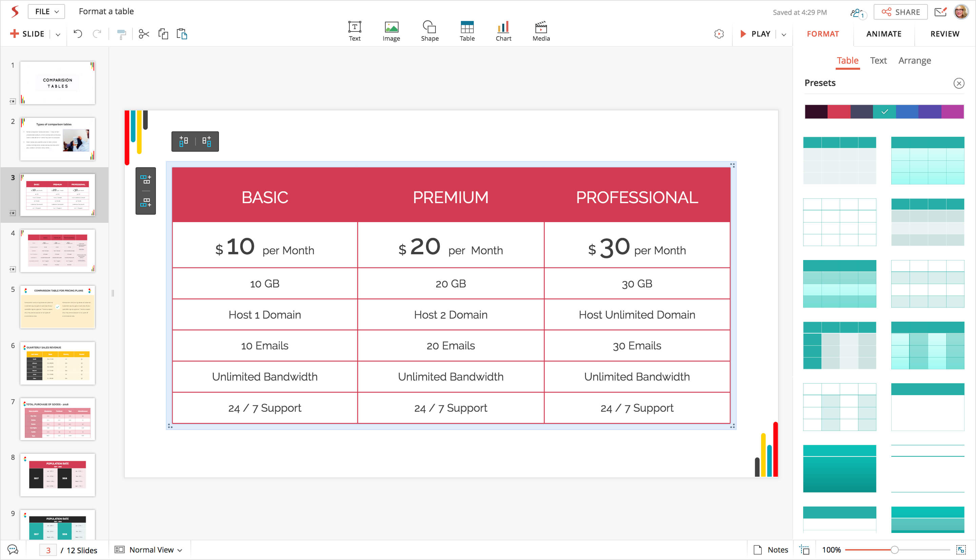Image resolution: width=976 pixels, height=560 pixels.
Task: Click the Undo arrow icon
Action: [x=78, y=34]
